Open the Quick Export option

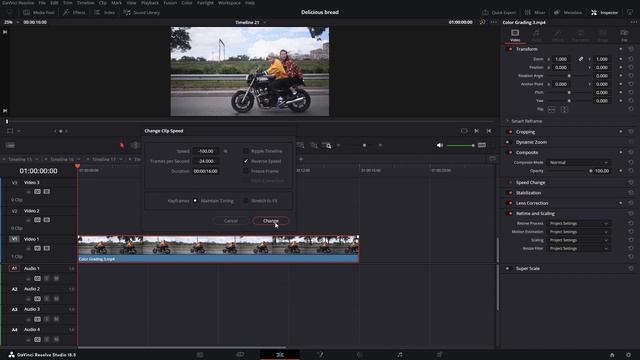tap(499, 13)
